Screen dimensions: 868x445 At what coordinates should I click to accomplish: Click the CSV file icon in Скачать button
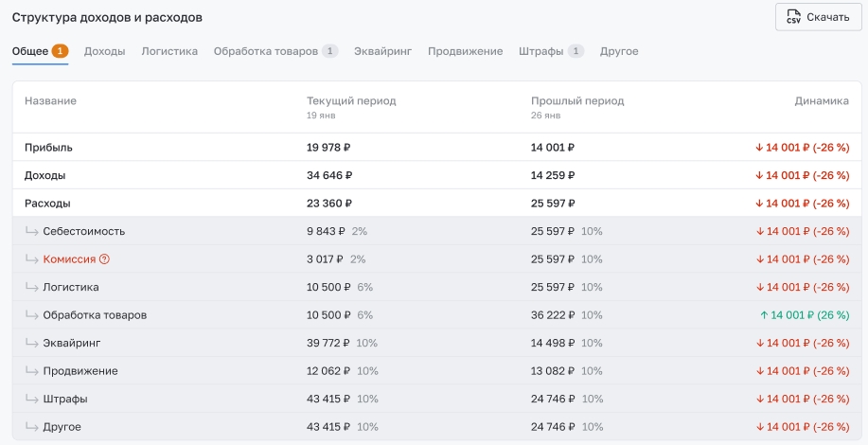coord(793,18)
